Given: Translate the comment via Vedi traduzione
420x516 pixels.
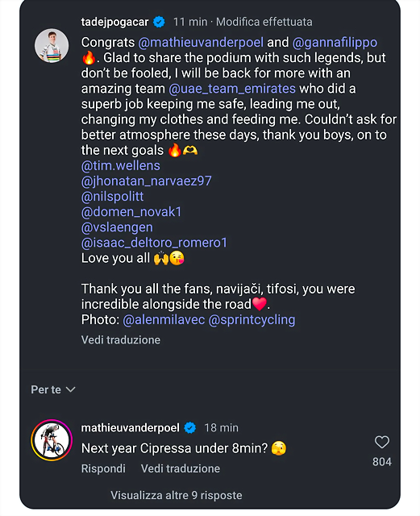Looking at the screenshot, I should [x=181, y=468].
